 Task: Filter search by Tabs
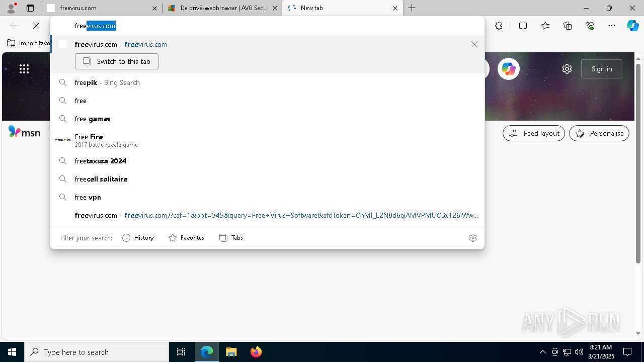[231, 238]
